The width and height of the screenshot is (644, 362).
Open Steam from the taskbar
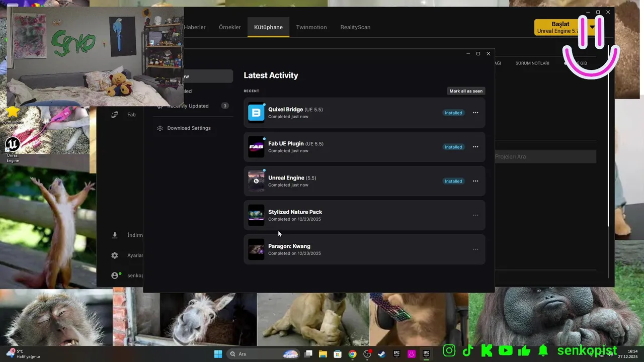382,354
